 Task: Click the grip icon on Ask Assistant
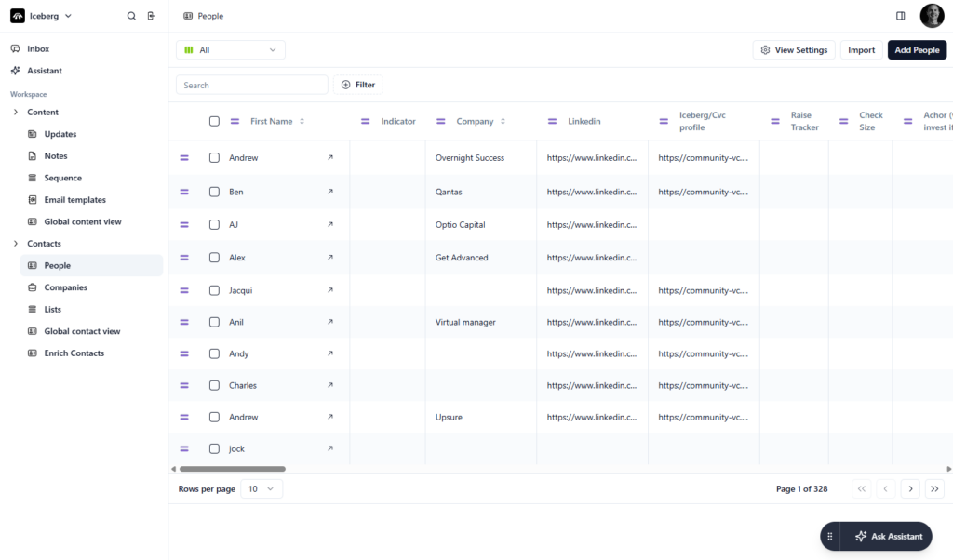click(830, 537)
